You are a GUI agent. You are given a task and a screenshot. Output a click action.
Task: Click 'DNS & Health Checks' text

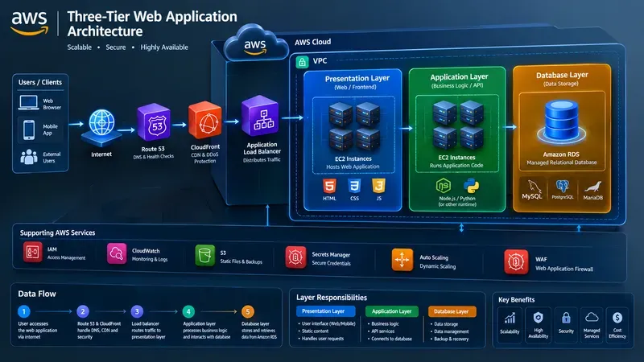tap(154, 157)
